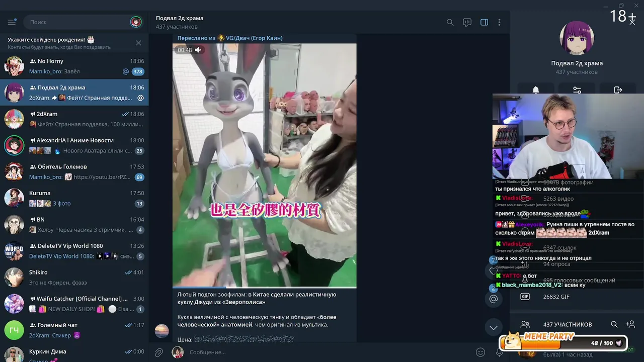Search in this chat using magnifier icon

(x=450, y=22)
